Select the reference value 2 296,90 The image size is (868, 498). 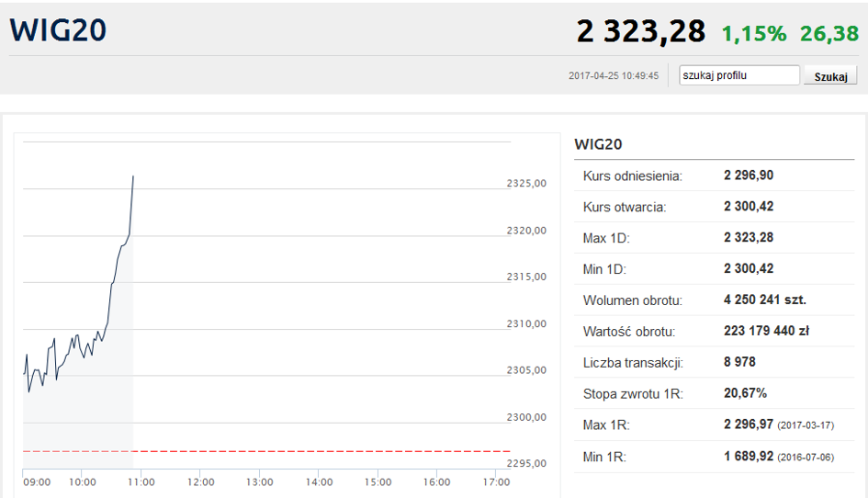(x=749, y=175)
